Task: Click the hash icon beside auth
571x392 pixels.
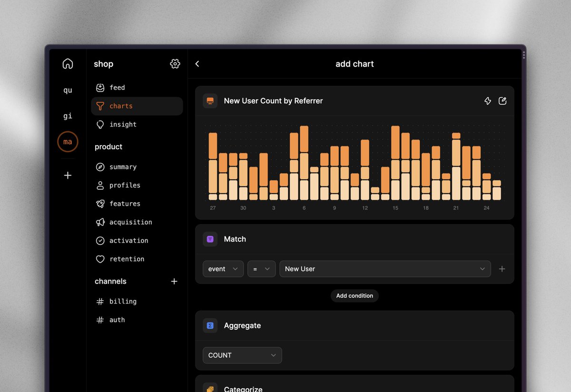Action: tap(100, 320)
